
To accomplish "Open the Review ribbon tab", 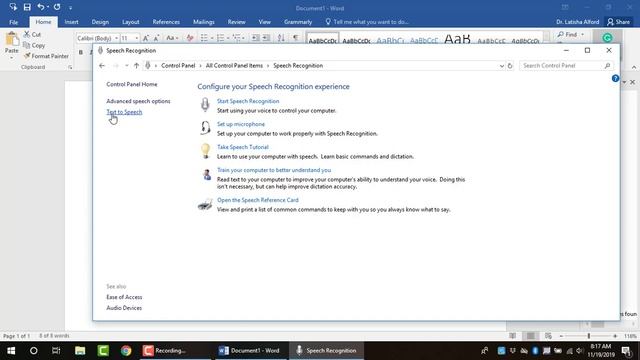I will pyautogui.click(x=237, y=22).
